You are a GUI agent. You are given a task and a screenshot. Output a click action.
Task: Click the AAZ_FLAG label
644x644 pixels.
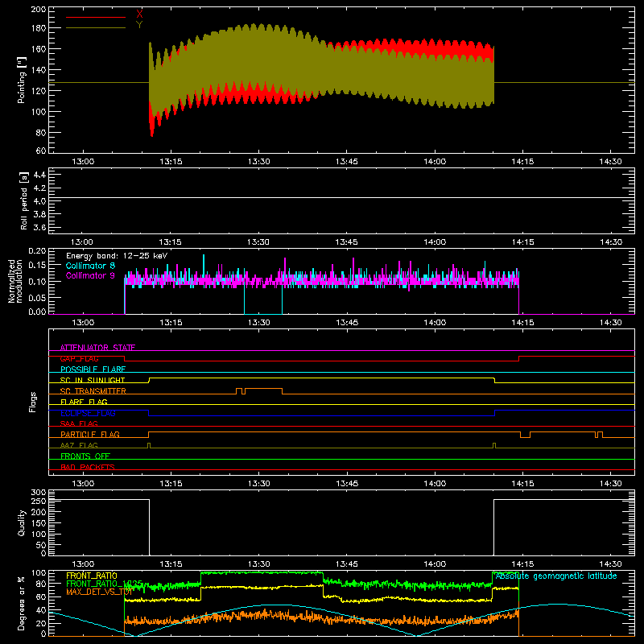point(79,445)
